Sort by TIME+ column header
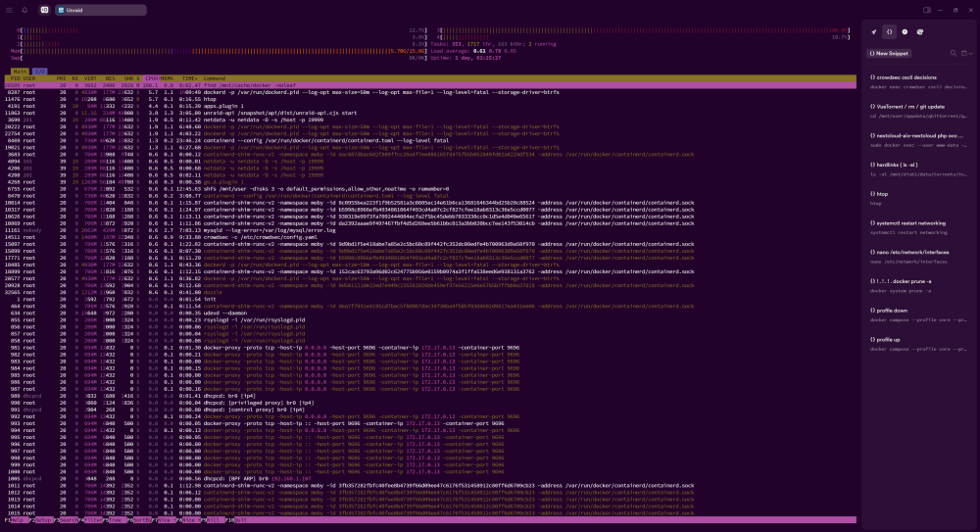 click(x=189, y=78)
